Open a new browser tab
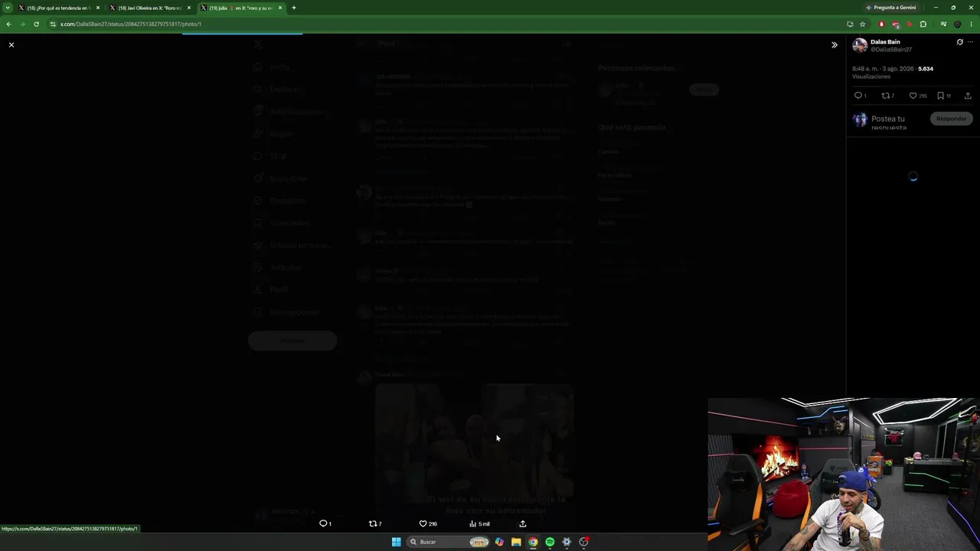This screenshot has width=980, height=551. (x=294, y=8)
